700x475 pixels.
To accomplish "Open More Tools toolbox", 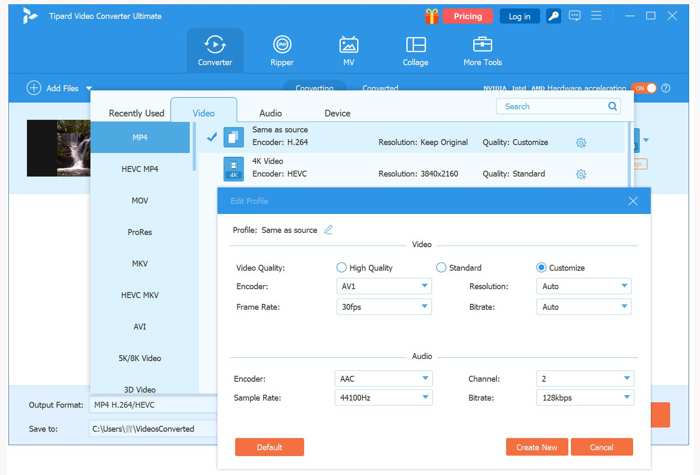I will [482, 50].
